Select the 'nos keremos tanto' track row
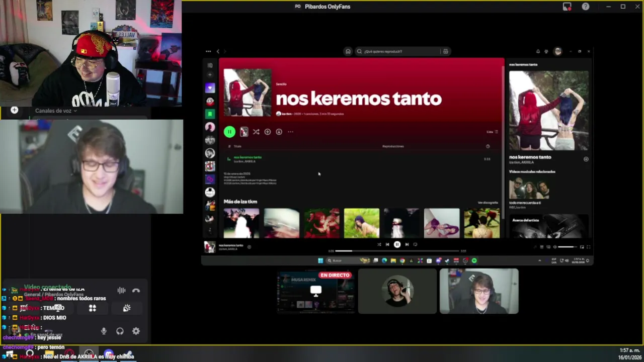Screen dimensions: 644x362 click(360, 159)
